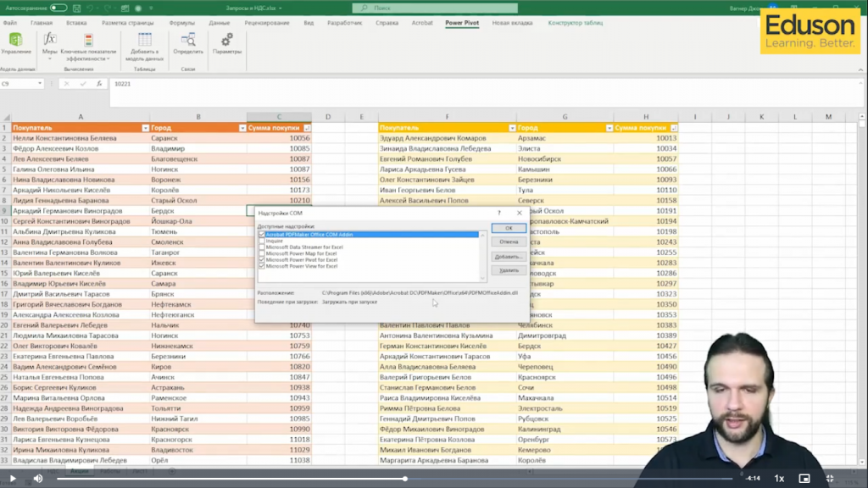The width and height of the screenshot is (868, 488).
Task: Check Microsoft Power Map for Excel
Action: click(262, 253)
